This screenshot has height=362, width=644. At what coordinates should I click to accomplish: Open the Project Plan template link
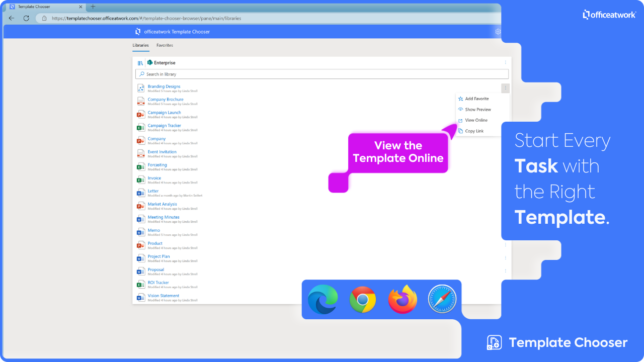(x=158, y=256)
